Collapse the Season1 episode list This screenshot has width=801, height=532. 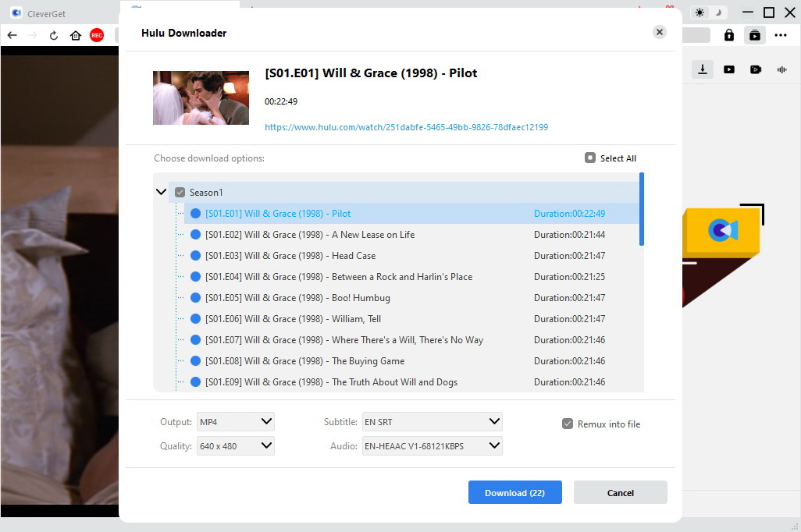tap(162, 192)
